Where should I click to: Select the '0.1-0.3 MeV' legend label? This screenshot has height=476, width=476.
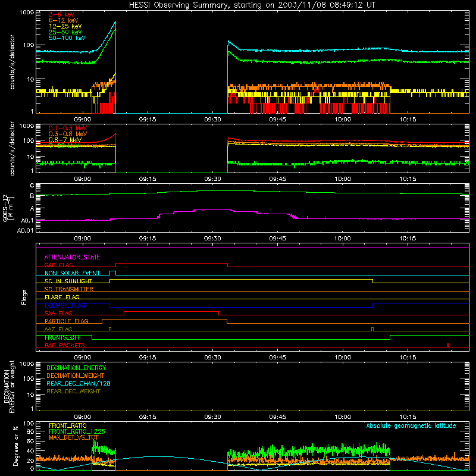click(x=68, y=128)
